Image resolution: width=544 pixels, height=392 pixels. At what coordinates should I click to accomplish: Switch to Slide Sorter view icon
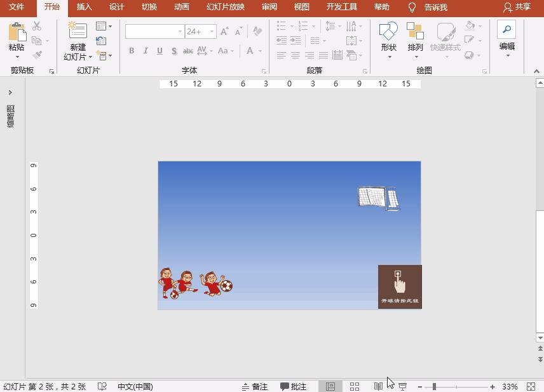click(354, 386)
